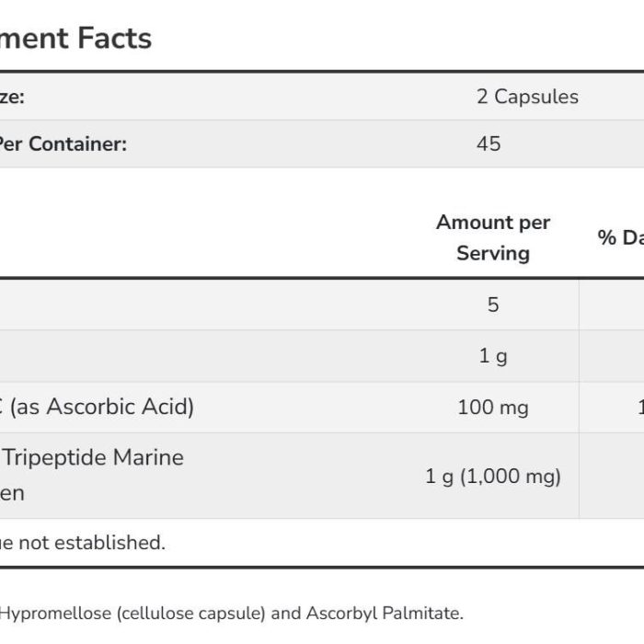This screenshot has height=644, width=644.
Task: Click the 'Tripeptide Marine' ingredient text
Action: 94,457
